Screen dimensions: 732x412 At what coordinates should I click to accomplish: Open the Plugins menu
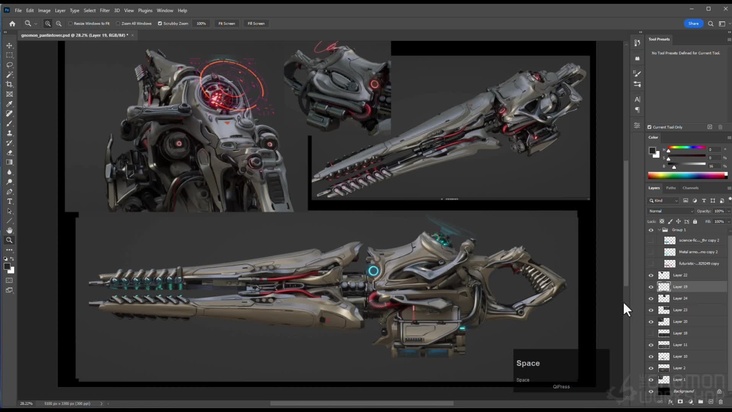tap(145, 10)
